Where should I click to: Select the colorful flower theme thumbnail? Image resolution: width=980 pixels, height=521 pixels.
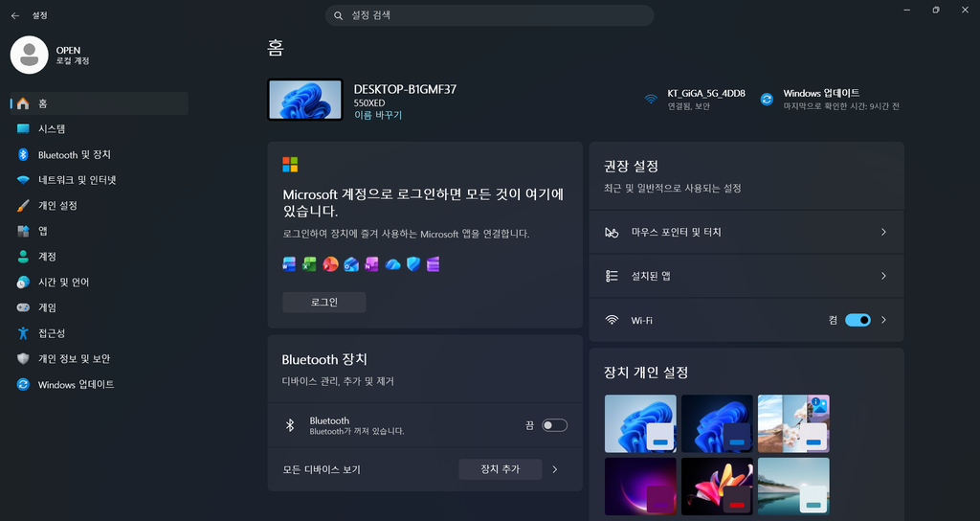point(717,487)
